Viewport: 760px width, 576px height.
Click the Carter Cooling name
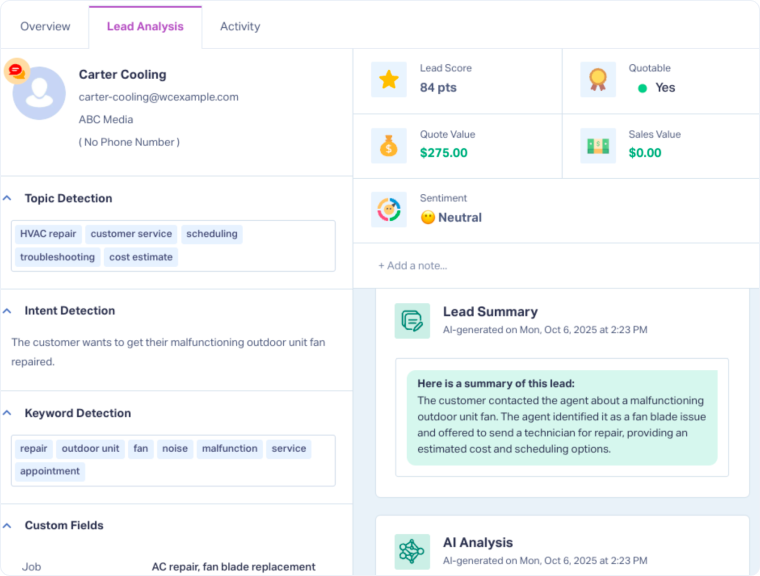click(123, 75)
